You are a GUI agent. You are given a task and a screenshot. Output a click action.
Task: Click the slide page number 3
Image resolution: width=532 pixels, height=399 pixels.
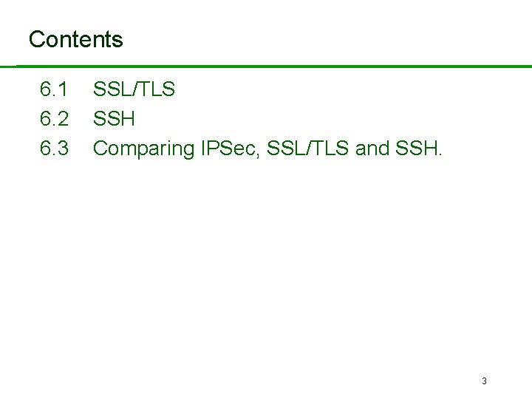[x=484, y=381]
